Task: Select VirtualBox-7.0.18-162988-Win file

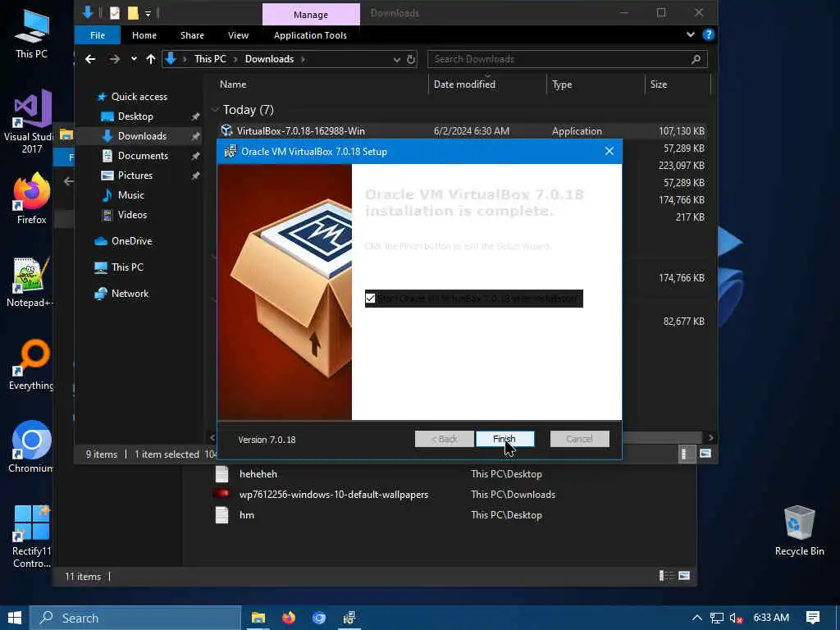Action: (300, 130)
